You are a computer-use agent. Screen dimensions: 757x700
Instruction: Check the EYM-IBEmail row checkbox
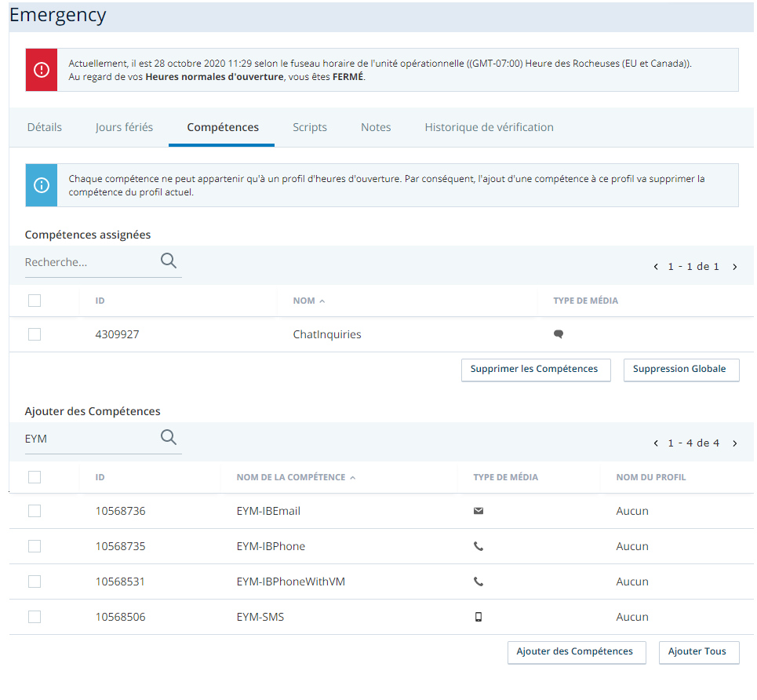(x=35, y=511)
